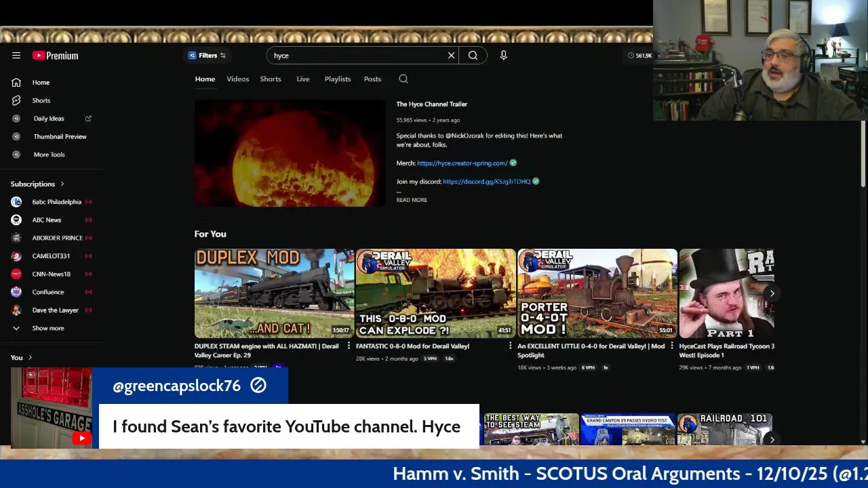Viewport: 868px width, 488px height.
Task: Open CNN-News18 subscription
Action: tap(52, 274)
